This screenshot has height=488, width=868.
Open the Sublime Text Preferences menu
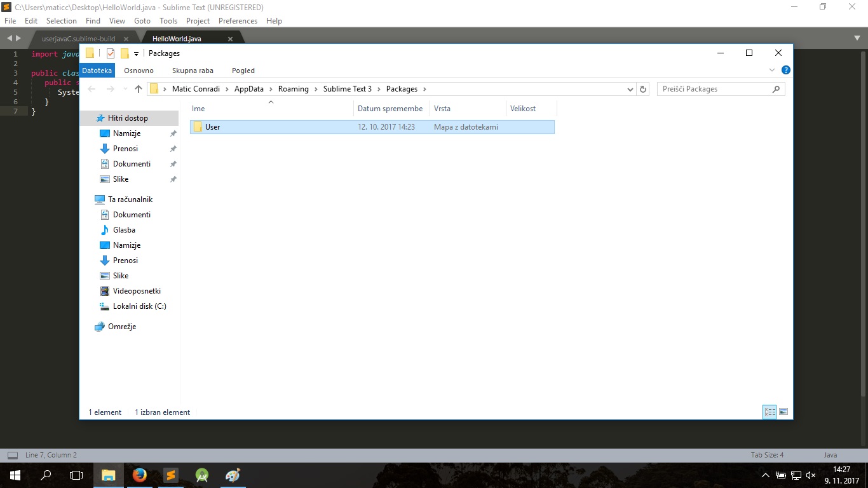coord(238,21)
